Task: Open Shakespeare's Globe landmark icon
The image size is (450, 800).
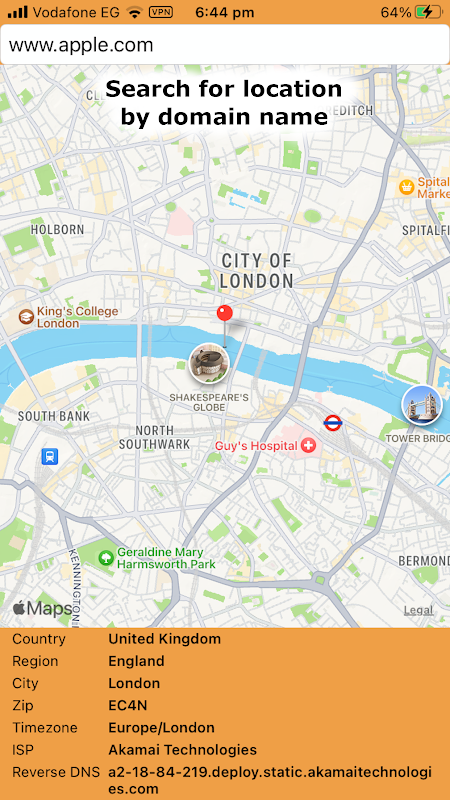Action: point(209,363)
